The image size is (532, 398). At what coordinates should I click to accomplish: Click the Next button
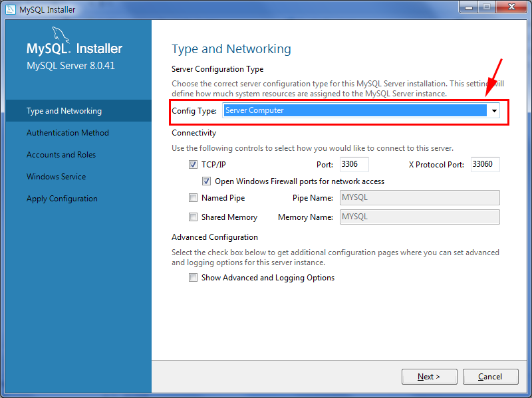tap(429, 377)
